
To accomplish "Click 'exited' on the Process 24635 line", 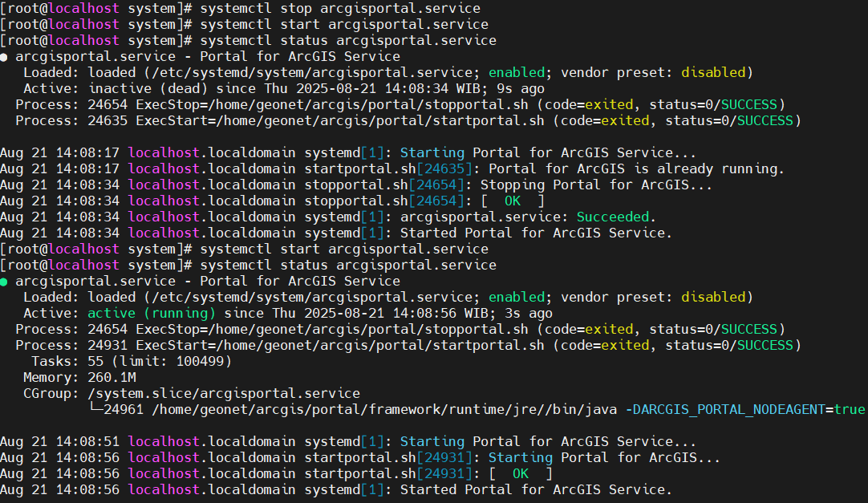I will pyautogui.click(x=625, y=120).
